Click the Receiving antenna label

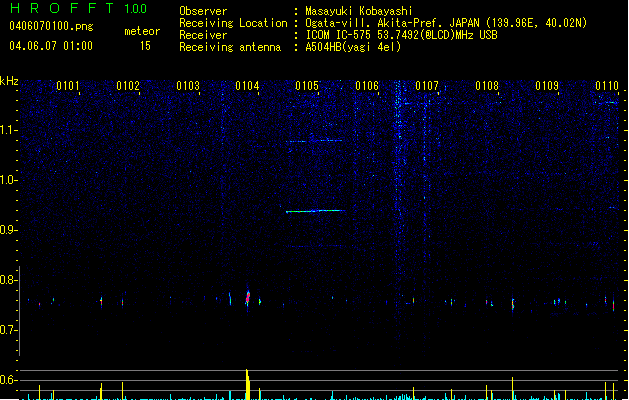point(230,47)
